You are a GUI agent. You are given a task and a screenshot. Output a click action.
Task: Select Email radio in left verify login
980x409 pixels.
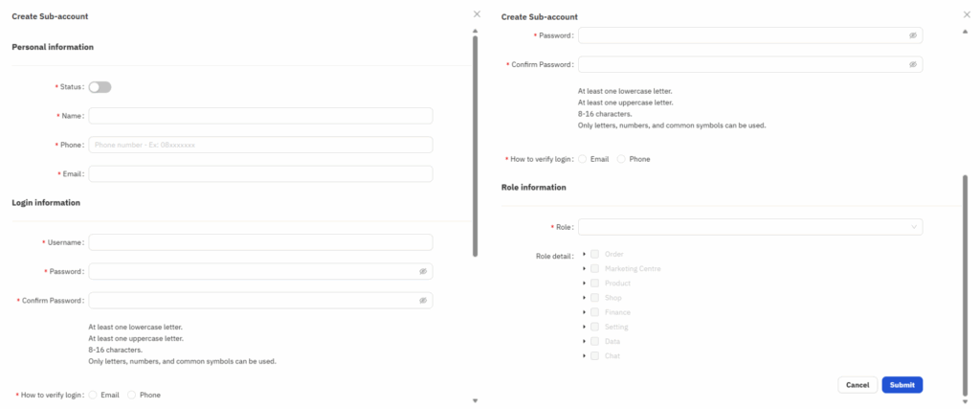[93, 396]
